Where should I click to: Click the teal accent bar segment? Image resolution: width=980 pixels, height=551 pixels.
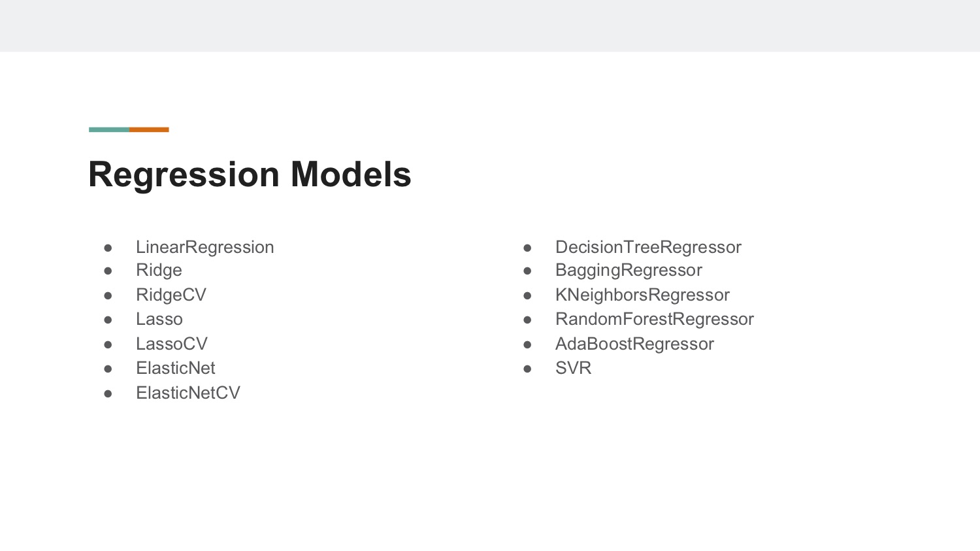coord(109,129)
